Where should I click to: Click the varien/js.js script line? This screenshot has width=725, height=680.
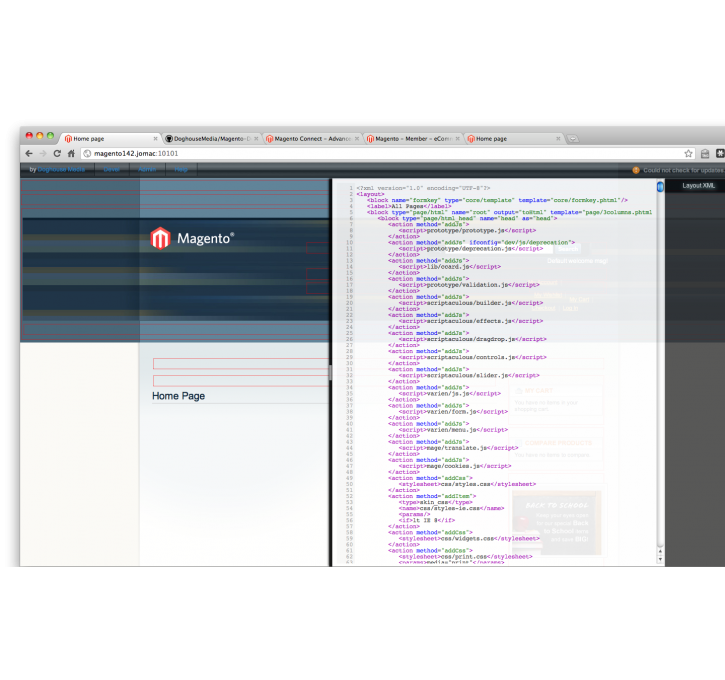coord(450,393)
